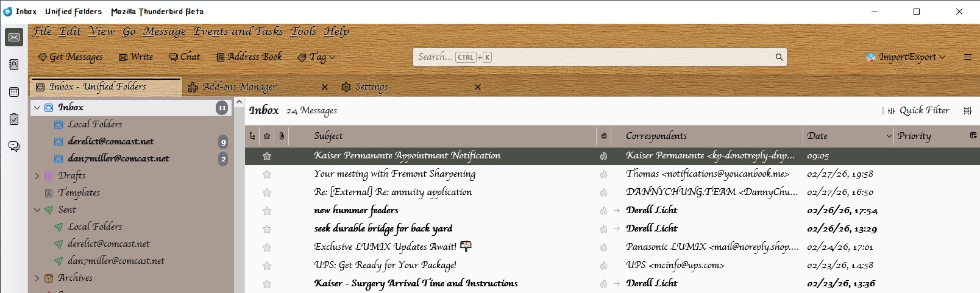Open the Tag dropdown
980x293 pixels.
tap(316, 57)
